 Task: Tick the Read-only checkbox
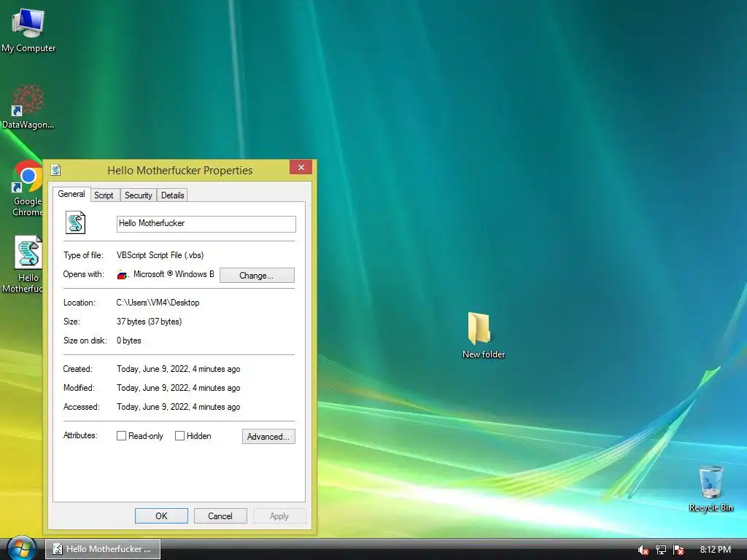coord(122,436)
